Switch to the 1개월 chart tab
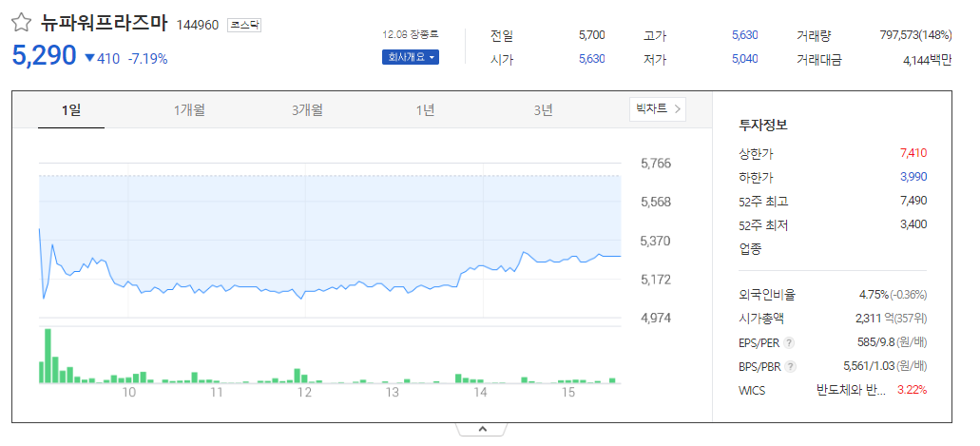This screenshot has height=446, width=980. (189, 110)
